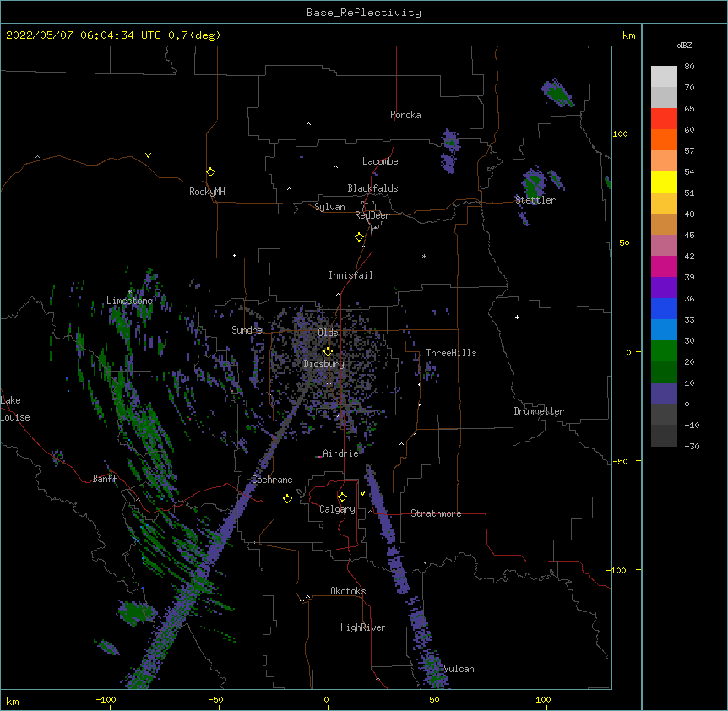This screenshot has height=711, width=728.
Task: Click the Vulcan label
Action: (x=459, y=669)
